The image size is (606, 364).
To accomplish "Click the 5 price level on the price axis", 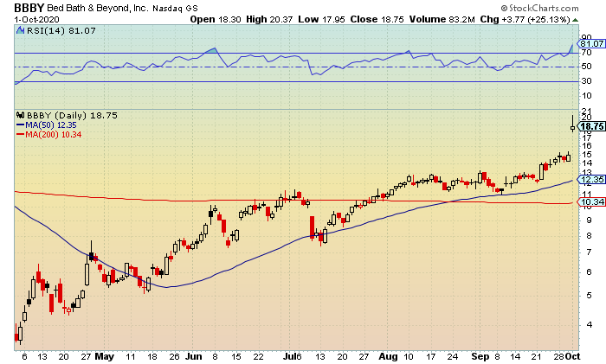I will point(590,296).
